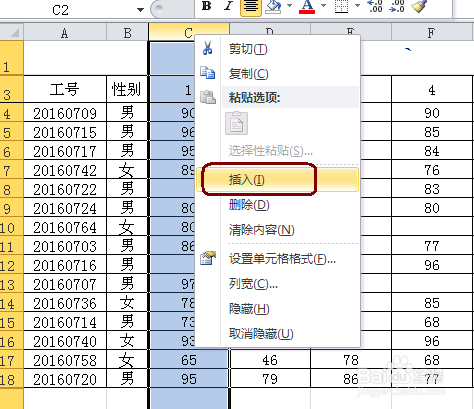Click cell containing 20160703
The width and height of the screenshot is (474, 409).
click(x=65, y=246)
